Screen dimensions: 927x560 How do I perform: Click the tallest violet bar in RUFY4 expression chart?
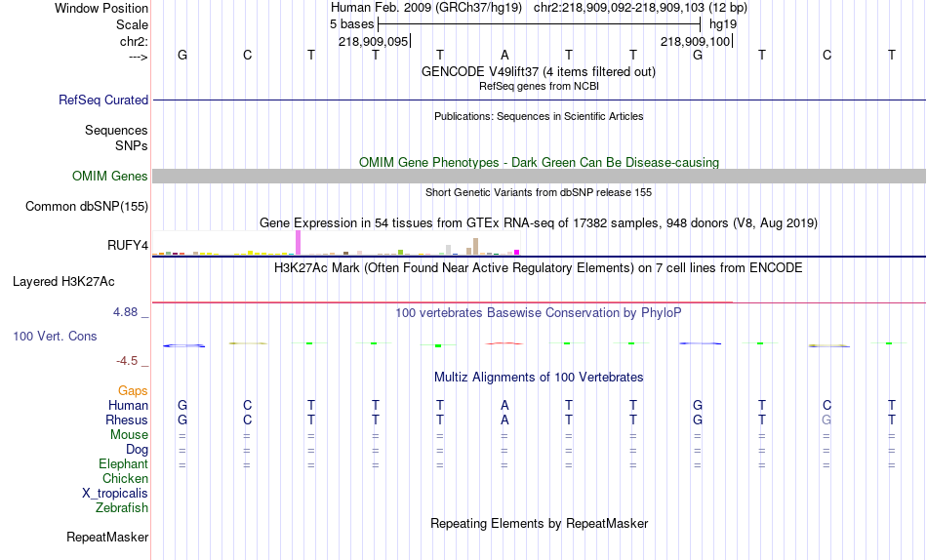298,243
